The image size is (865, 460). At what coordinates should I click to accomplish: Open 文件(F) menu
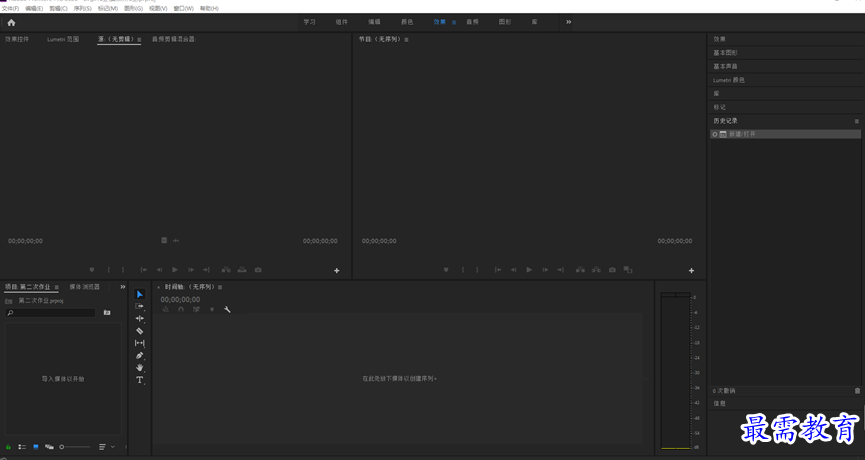coord(10,9)
